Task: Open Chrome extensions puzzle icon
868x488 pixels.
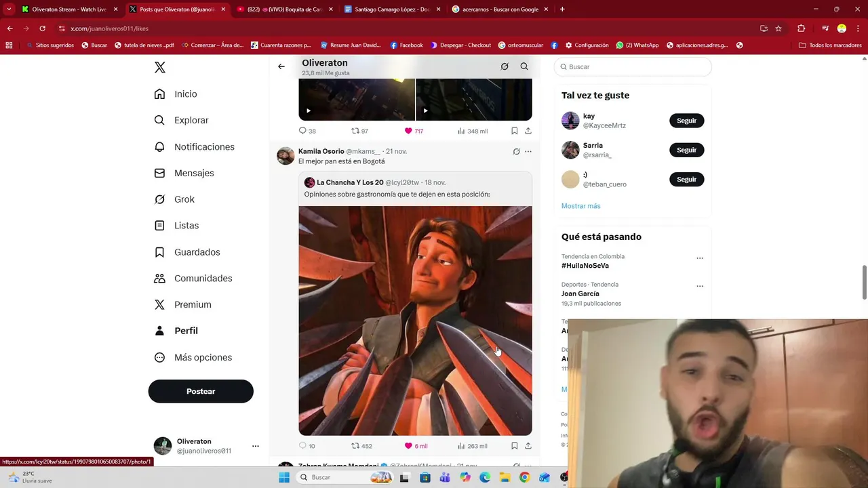Action: 801,28
